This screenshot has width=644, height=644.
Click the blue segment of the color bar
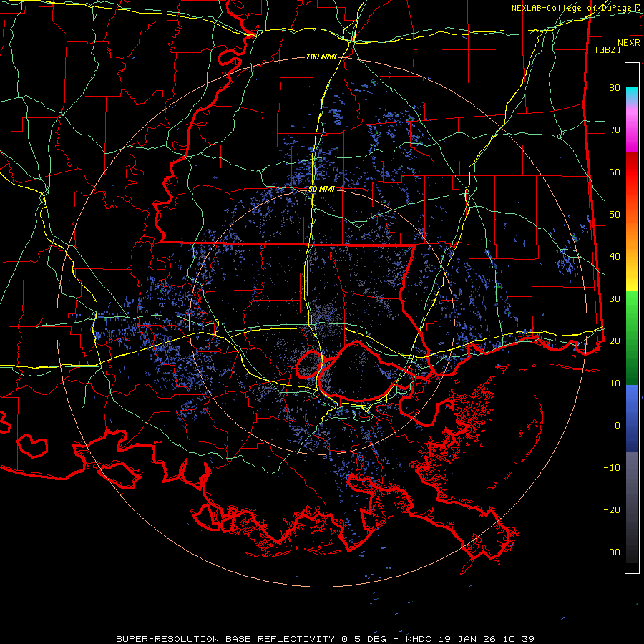pyautogui.click(x=632, y=419)
